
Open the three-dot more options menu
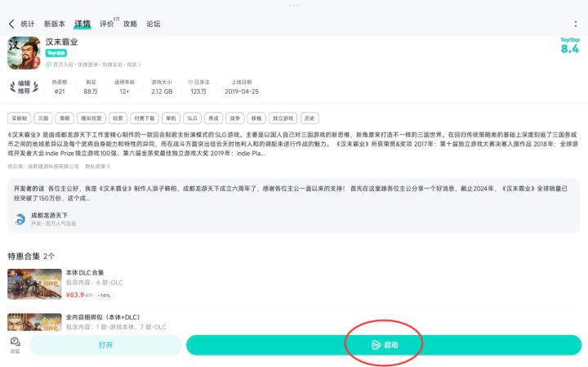(576, 24)
